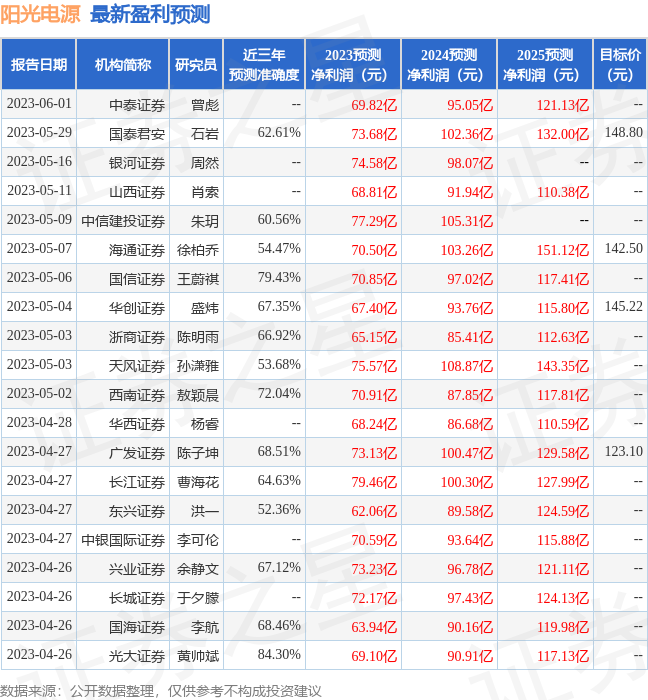The image size is (648, 700).
Task: Select value 151.12亿
Action: coord(563,250)
